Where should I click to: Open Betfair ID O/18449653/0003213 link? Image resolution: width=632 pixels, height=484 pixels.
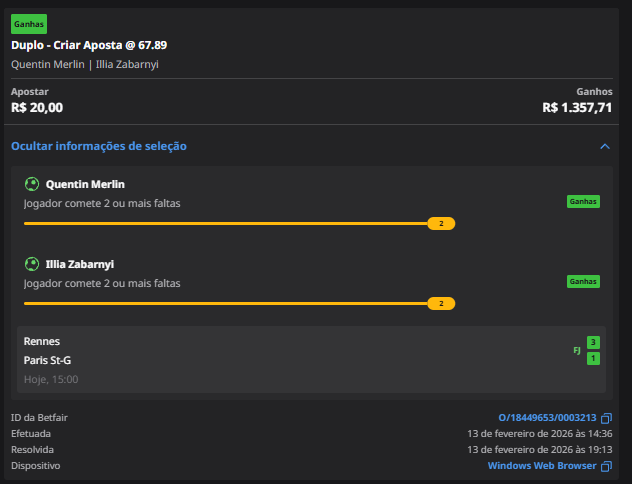pos(547,418)
